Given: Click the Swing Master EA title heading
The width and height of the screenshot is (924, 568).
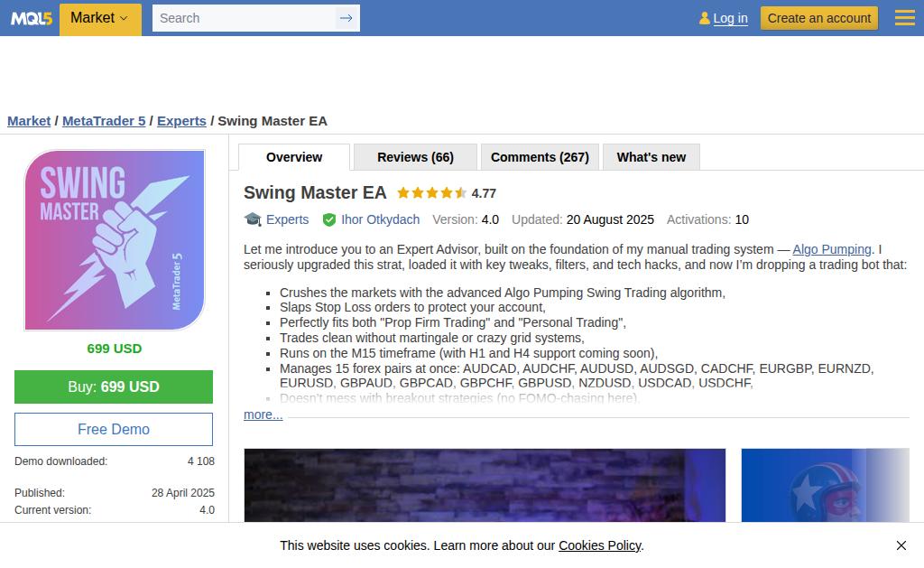Looking at the screenshot, I should click(x=315, y=193).
